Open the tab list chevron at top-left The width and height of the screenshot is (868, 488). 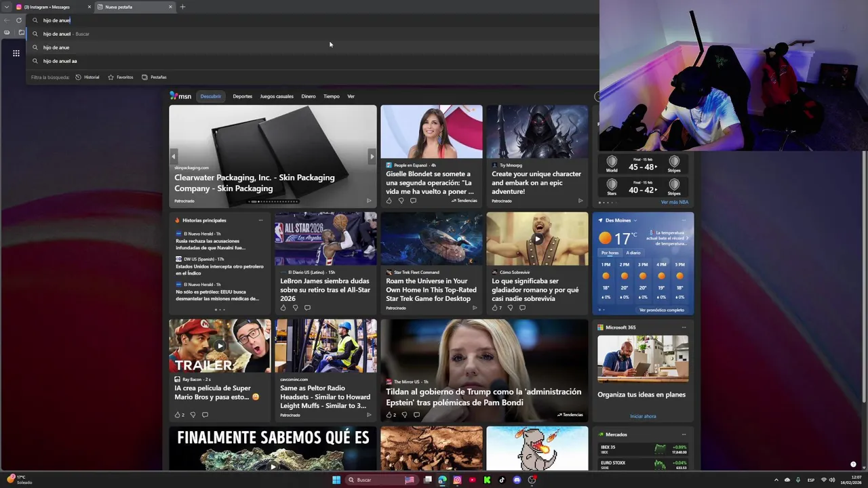coord(6,7)
